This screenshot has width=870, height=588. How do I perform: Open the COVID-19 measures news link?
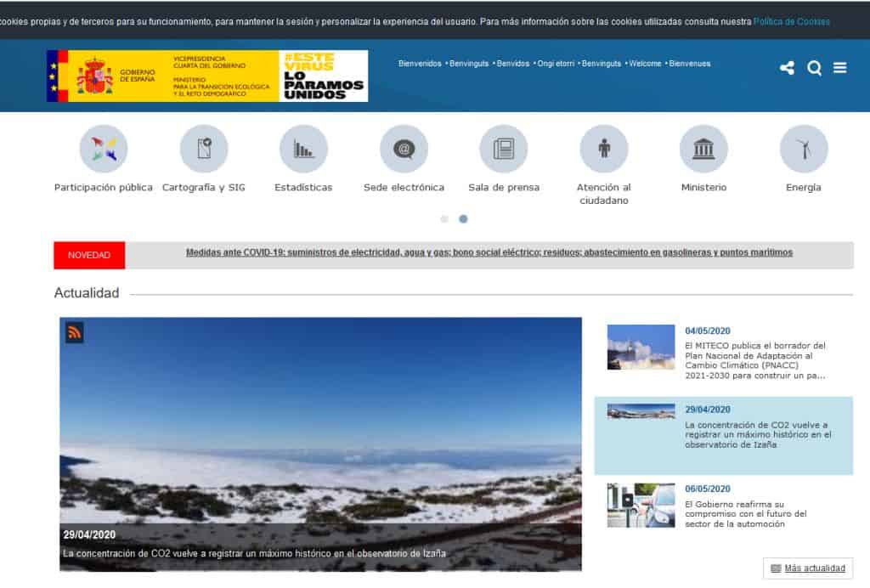[489, 252]
